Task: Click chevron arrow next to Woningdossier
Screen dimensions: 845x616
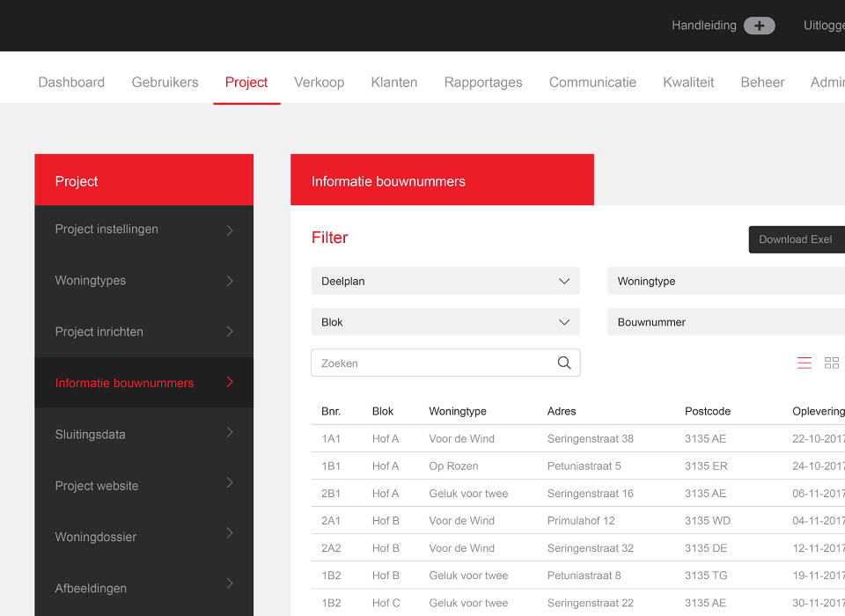Action: coord(230,534)
